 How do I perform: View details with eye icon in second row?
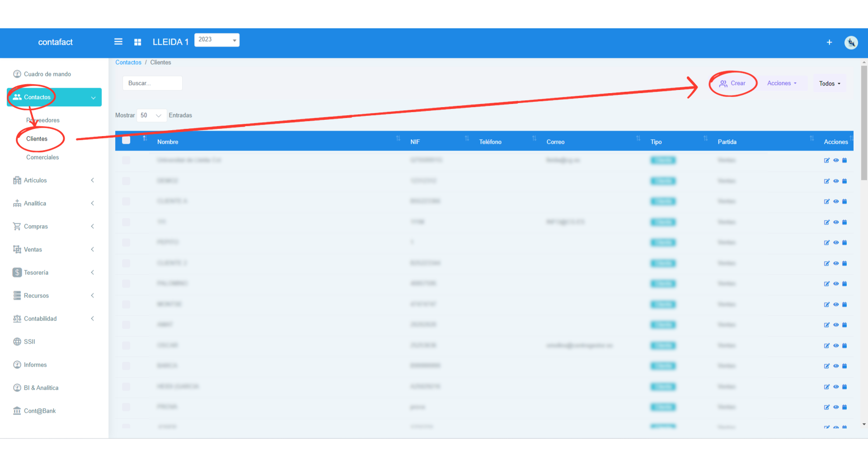[x=836, y=181]
